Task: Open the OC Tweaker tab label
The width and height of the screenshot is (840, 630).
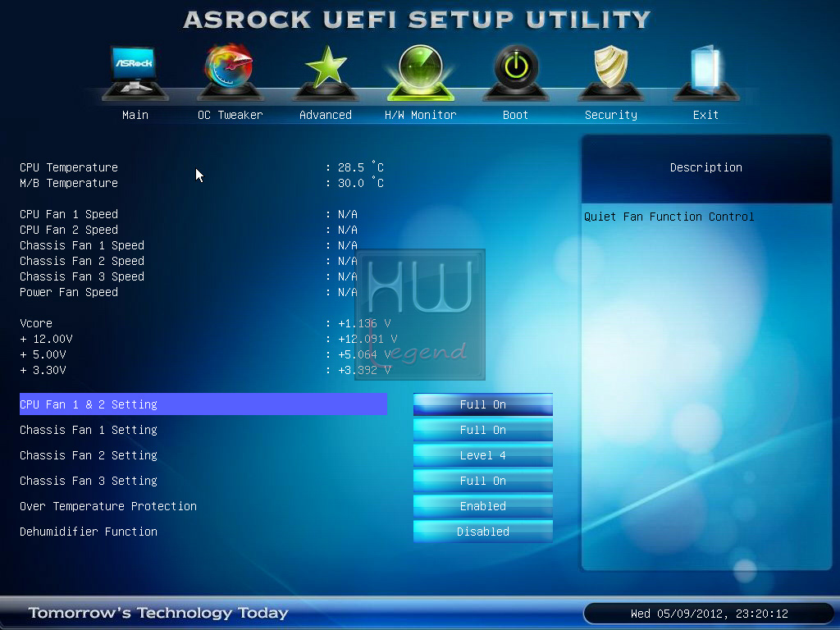Action: pos(231,115)
